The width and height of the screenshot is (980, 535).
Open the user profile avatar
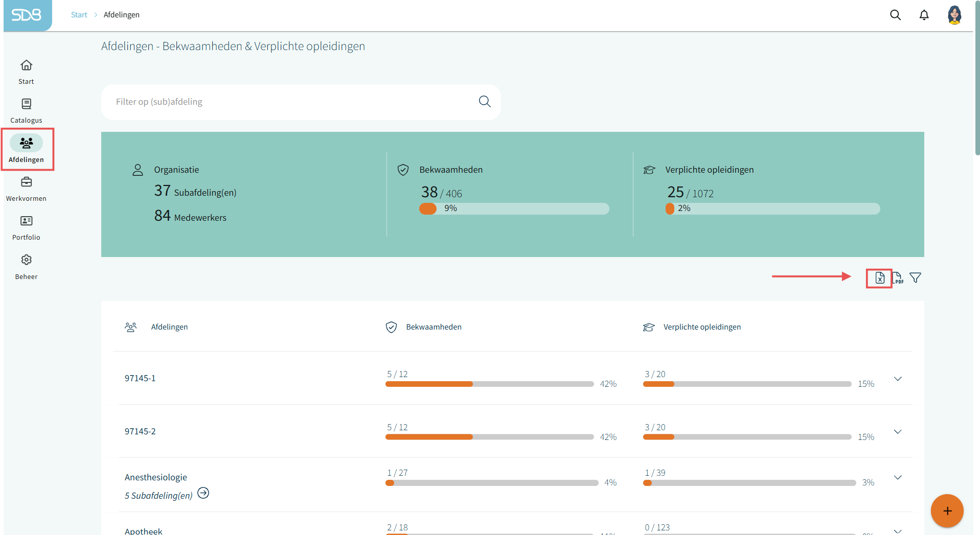tap(954, 15)
